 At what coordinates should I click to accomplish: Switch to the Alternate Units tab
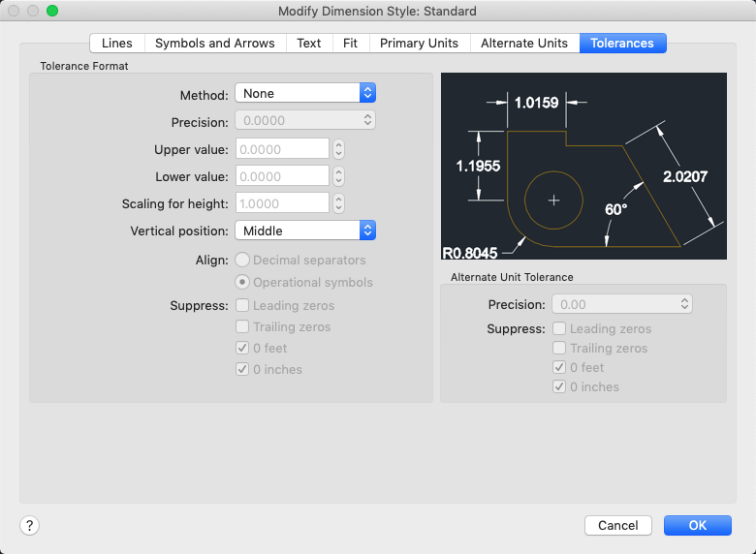coord(524,43)
